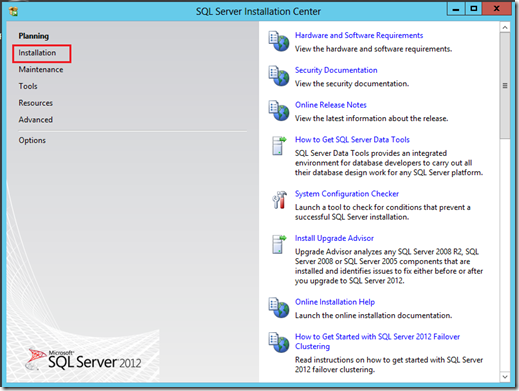Click the Security Documentation globe icon
The height and width of the screenshot is (391, 519).
click(x=279, y=76)
